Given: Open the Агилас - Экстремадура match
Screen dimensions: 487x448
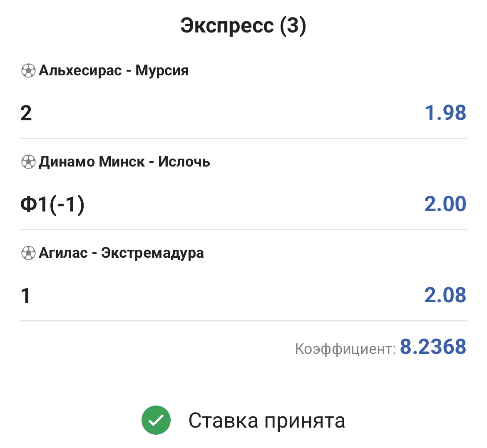Looking at the screenshot, I should click(121, 253).
